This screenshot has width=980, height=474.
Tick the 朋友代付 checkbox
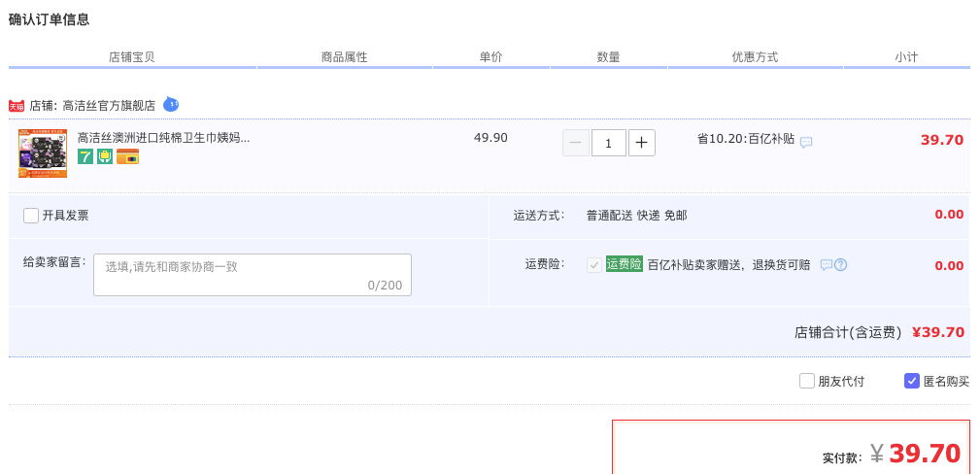click(807, 381)
